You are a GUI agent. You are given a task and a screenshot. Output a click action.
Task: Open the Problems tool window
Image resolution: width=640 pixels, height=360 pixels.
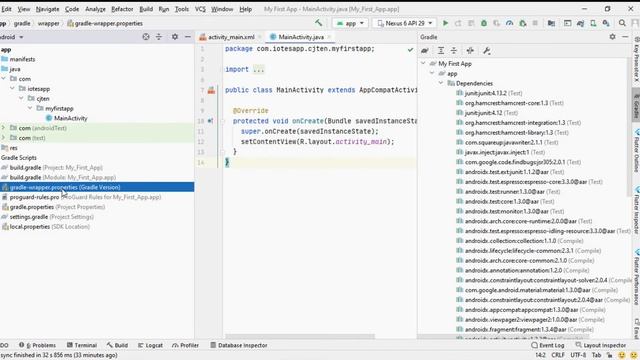pos(38,345)
